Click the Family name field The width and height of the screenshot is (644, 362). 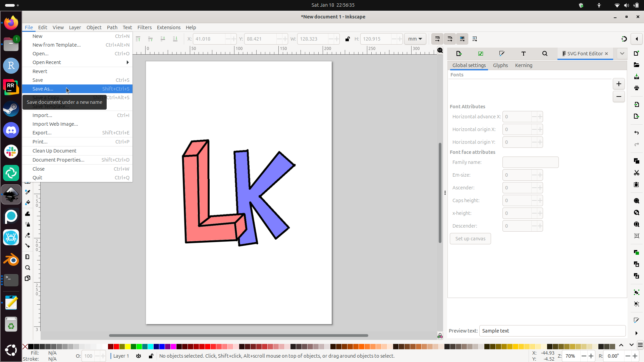530,162
